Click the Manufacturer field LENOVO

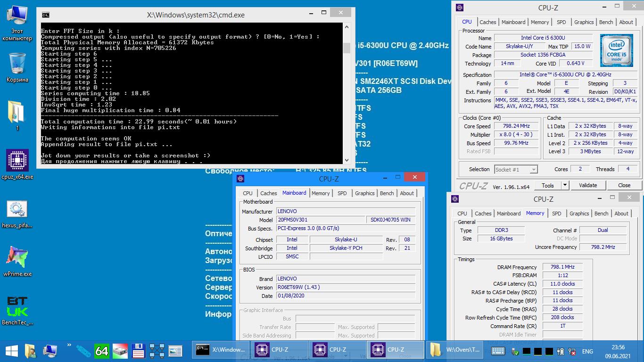tap(346, 211)
